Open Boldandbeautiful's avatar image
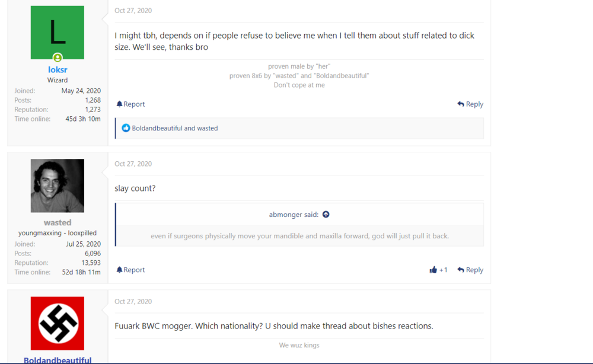 click(58, 323)
